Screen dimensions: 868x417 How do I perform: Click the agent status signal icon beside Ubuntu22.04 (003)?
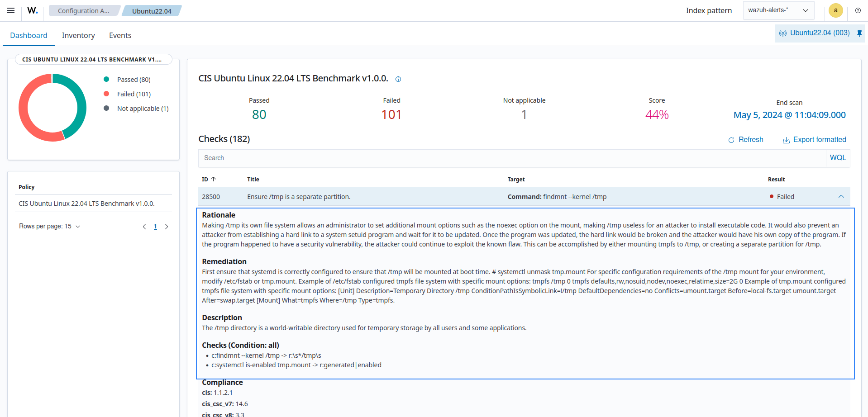click(x=783, y=33)
